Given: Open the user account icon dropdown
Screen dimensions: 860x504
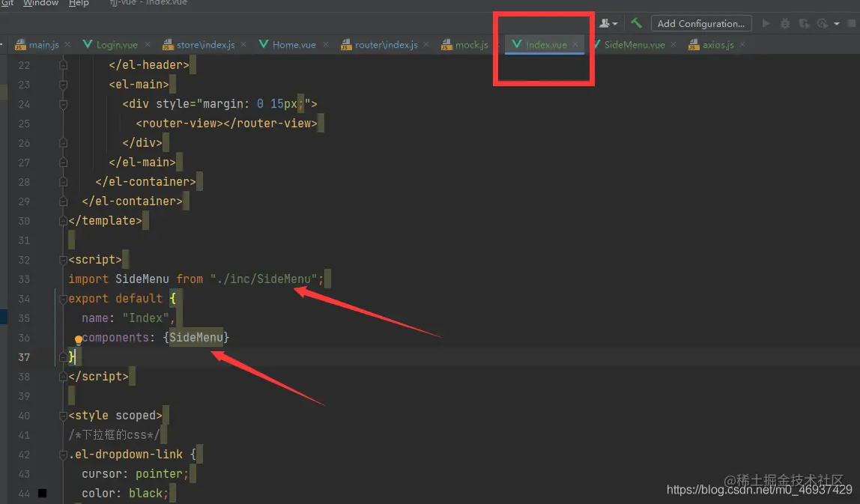Looking at the screenshot, I should pyautogui.click(x=608, y=23).
